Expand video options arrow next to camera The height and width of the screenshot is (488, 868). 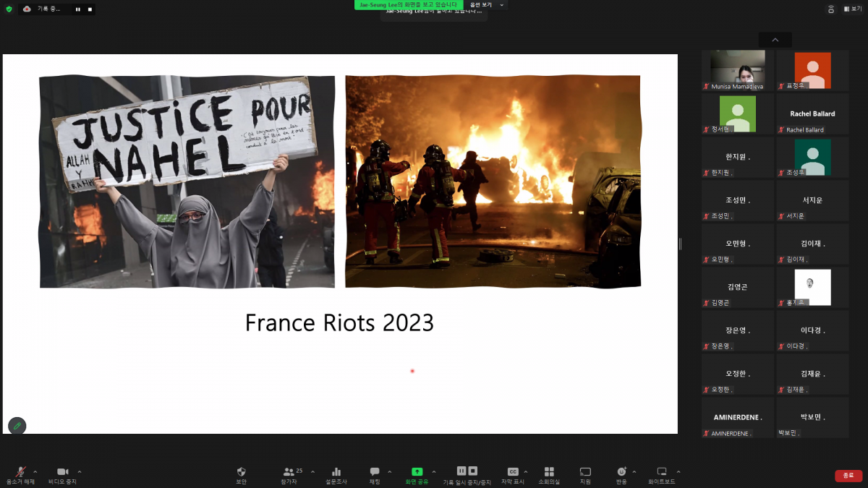pyautogui.click(x=80, y=471)
